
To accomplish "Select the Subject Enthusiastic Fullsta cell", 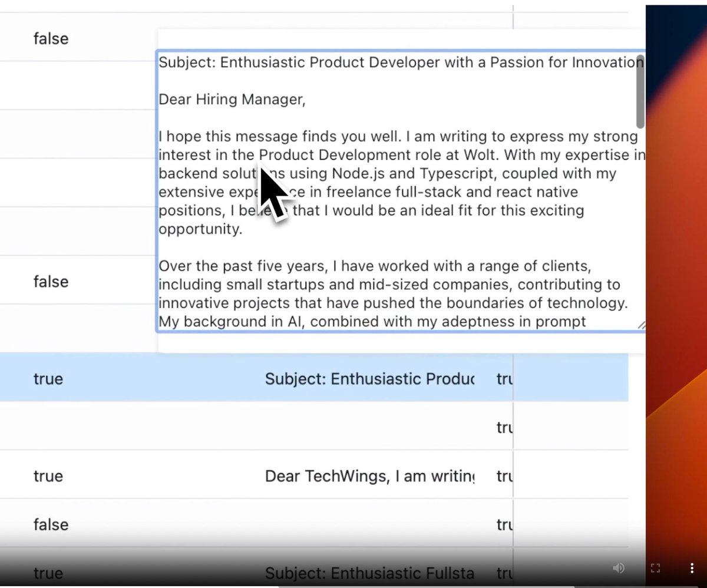I will point(369,573).
